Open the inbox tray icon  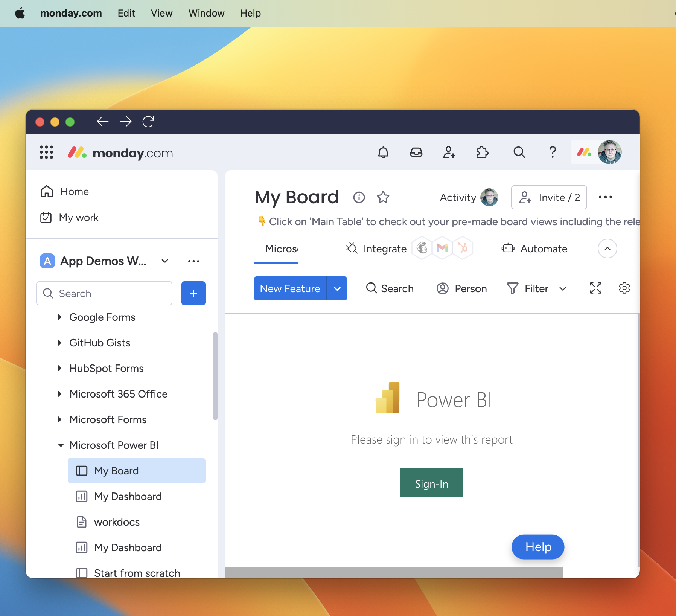pos(416,152)
